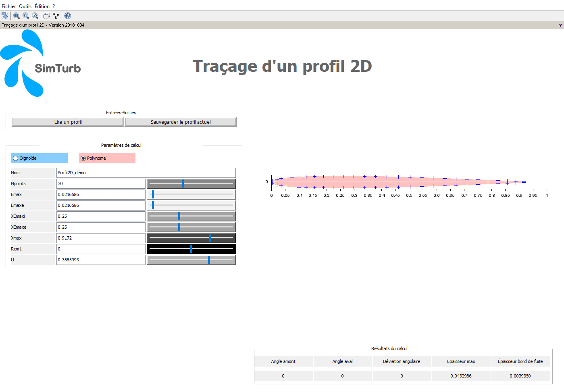The height and width of the screenshot is (392, 564).
Task: Click the speech bubbles window icon
Action: click(x=47, y=16)
